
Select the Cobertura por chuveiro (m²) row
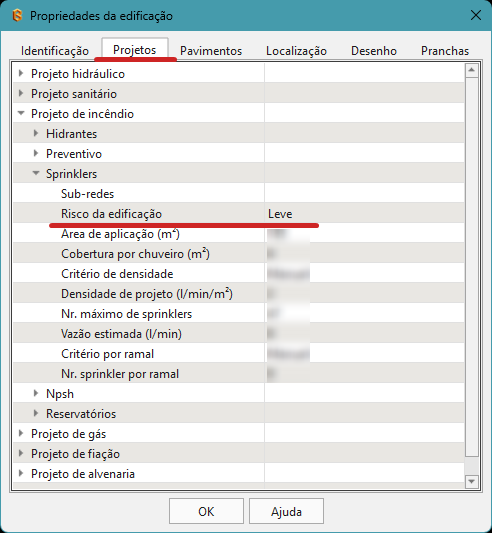(239, 254)
